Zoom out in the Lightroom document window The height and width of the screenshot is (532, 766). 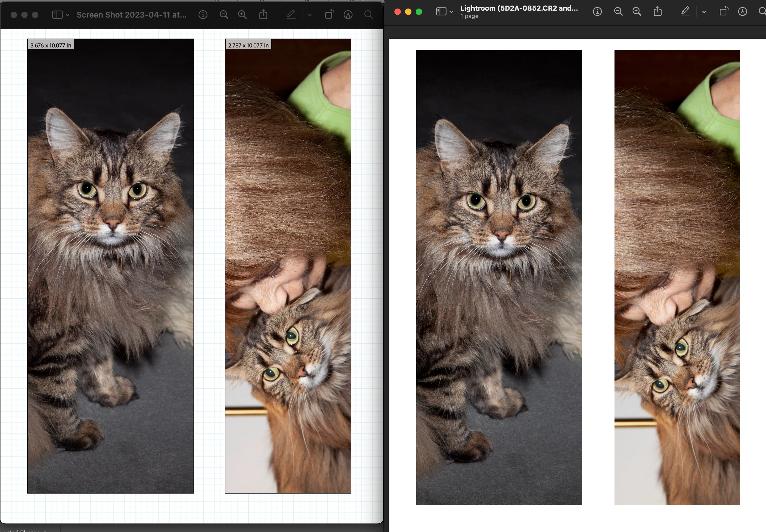618,12
